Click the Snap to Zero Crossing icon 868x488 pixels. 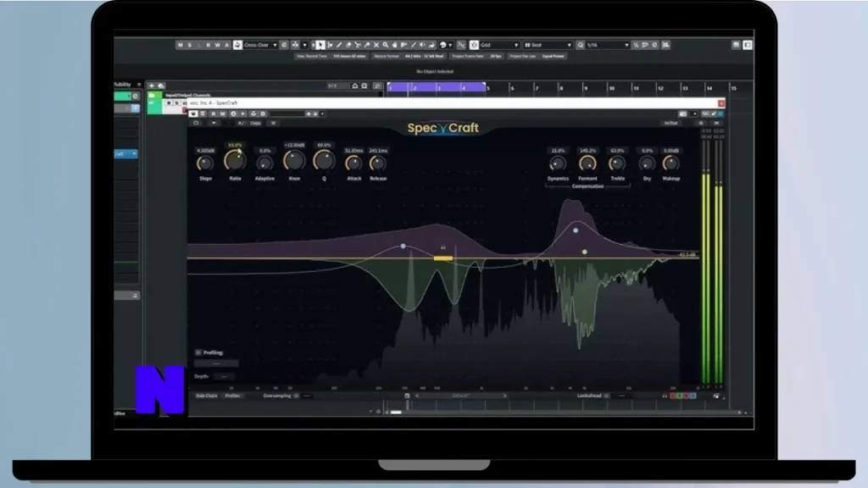(x=461, y=45)
